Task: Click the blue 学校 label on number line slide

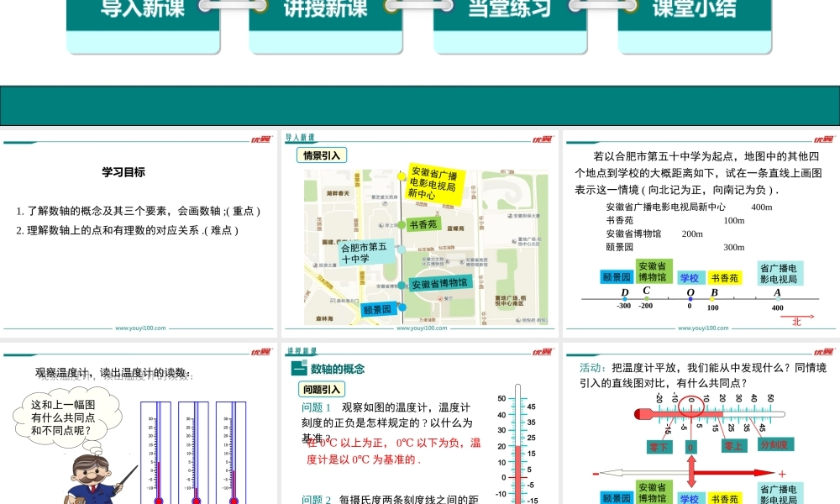Action: (x=689, y=278)
